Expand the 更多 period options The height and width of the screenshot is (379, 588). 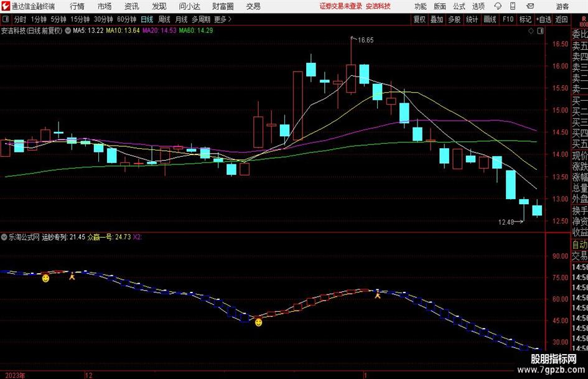(x=223, y=19)
